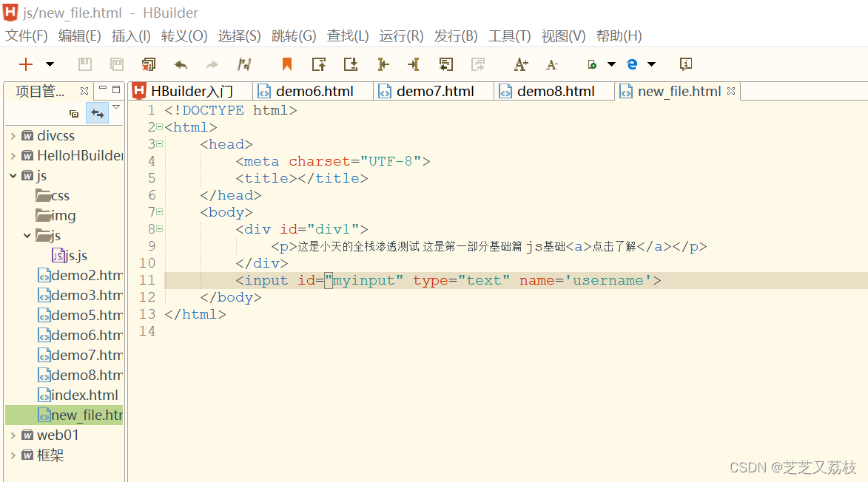Decrease font size with A- icon
The width and height of the screenshot is (868, 482).
[x=552, y=64]
